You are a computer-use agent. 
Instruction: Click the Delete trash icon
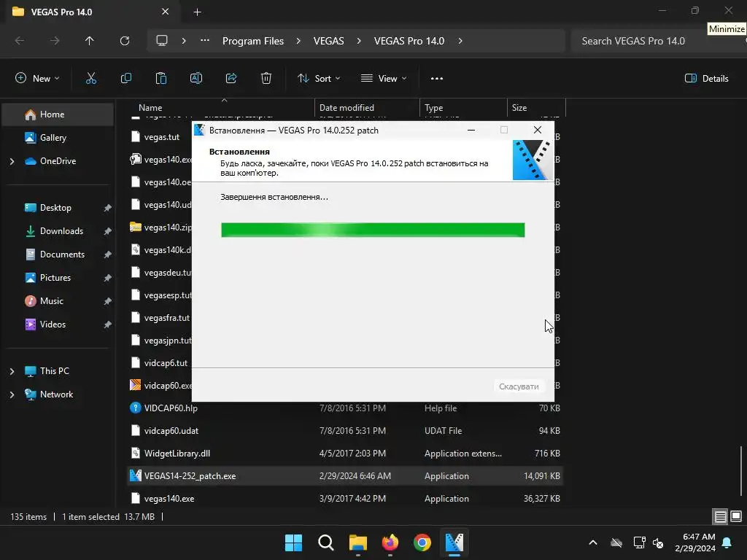tap(266, 79)
